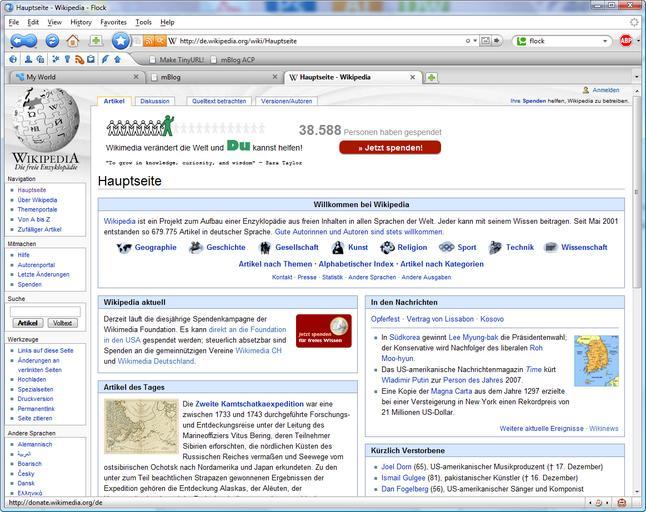This screenshot has width=646, height=512.
Task: Click inside the Suche search field in the sidebar
Action: pos(45,311)
